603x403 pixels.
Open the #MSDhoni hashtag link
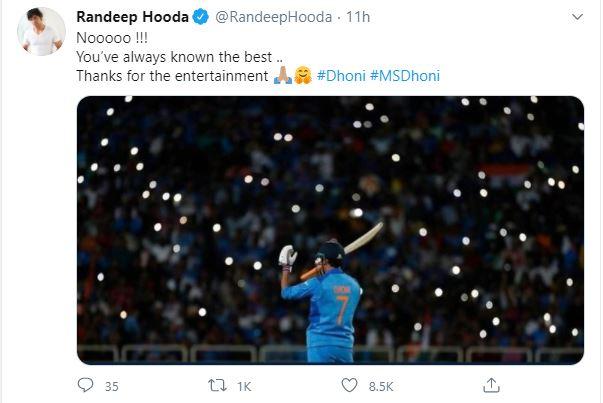pos(406,76)
